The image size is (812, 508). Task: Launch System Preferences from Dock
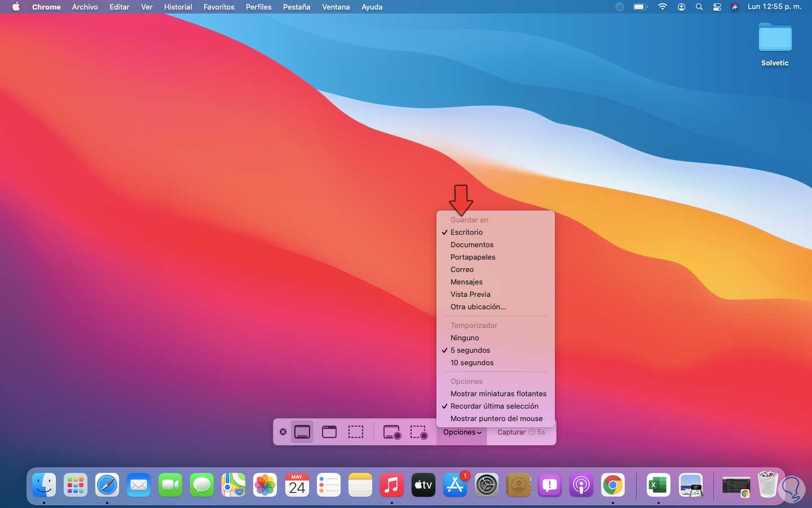[487, 485]
